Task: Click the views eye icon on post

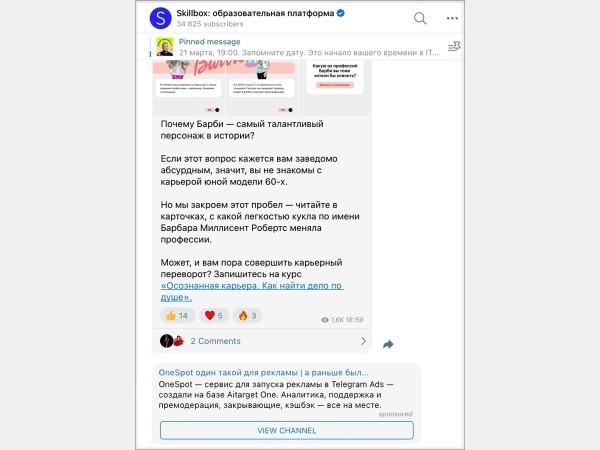Action: tap(325, 320)
